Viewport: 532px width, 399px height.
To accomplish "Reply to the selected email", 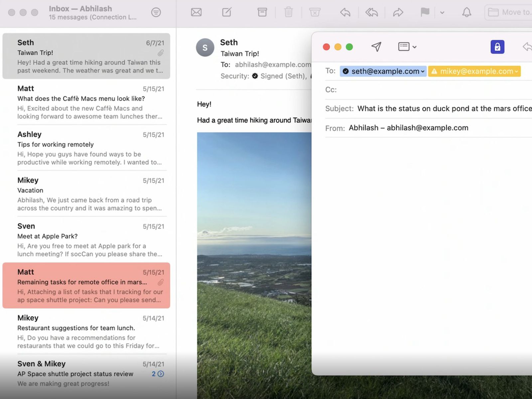I will point(345,13).
